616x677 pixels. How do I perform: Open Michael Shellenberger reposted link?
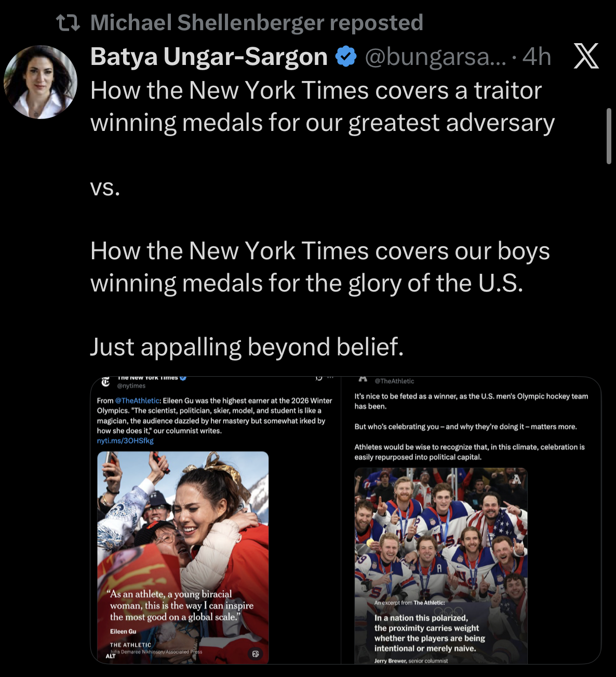pos(257,22)
